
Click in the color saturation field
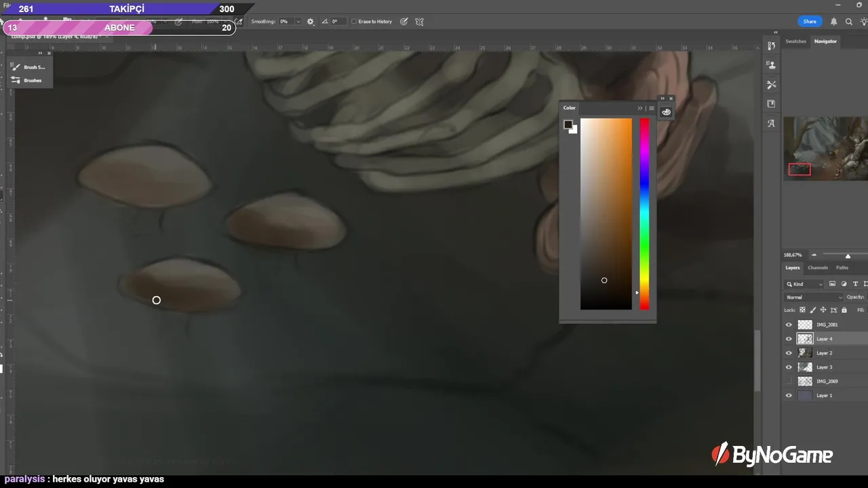606,214
